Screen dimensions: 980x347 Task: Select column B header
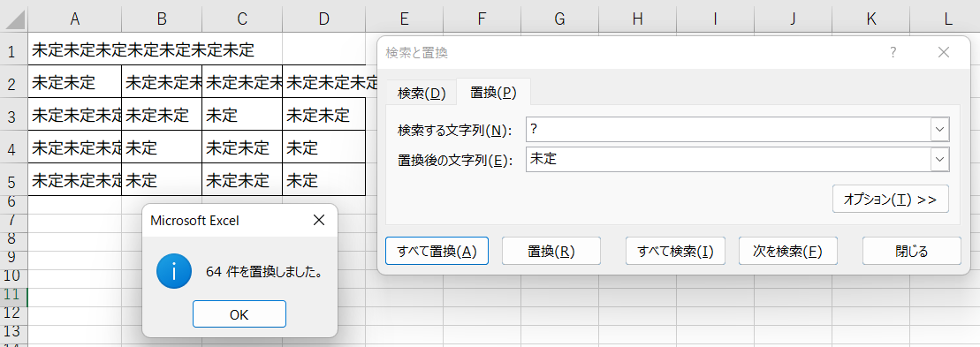point(161,19)
